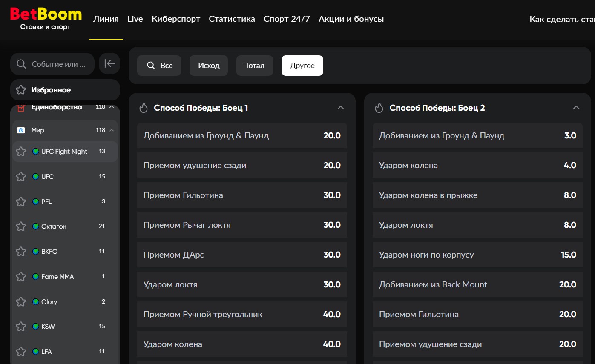Viewport: 595px width, 364px height.
Task: Bet Боец 2 Приемом удушение сзади 20.0
Action: point(477,344)
